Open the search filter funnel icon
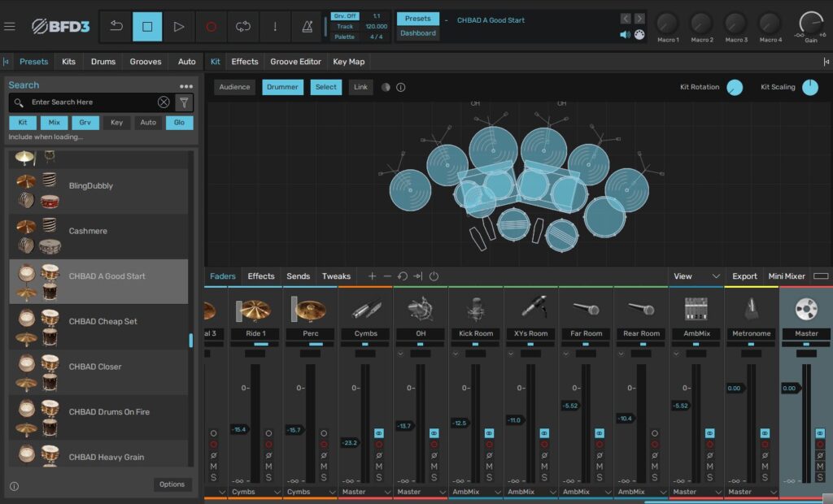833x504 pixels. click(184, 102)
